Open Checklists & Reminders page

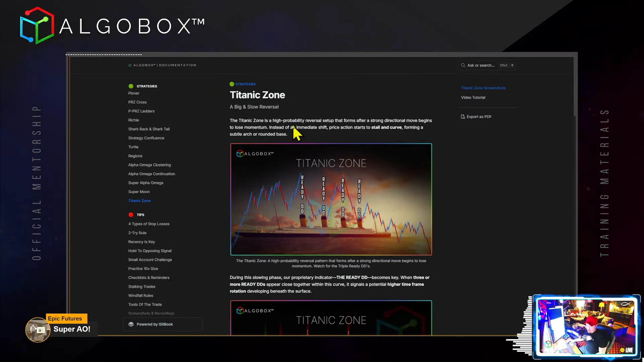pos(149,278)
